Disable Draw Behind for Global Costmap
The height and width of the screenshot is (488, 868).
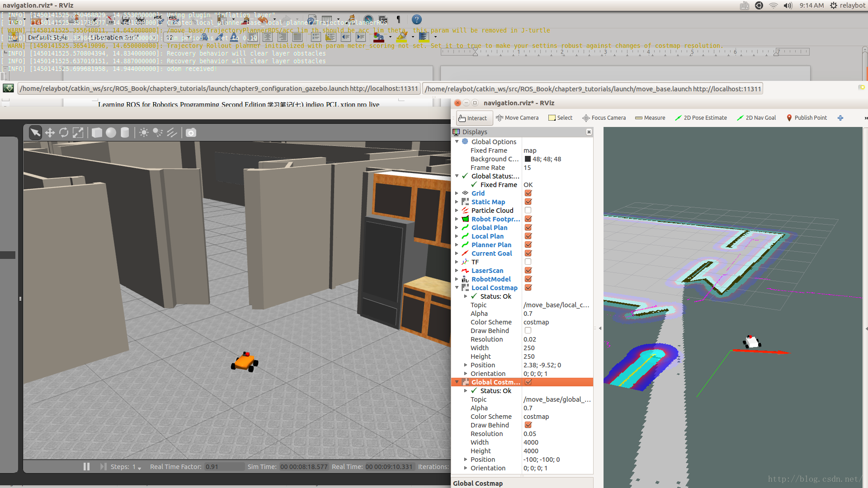pos(528,425)
